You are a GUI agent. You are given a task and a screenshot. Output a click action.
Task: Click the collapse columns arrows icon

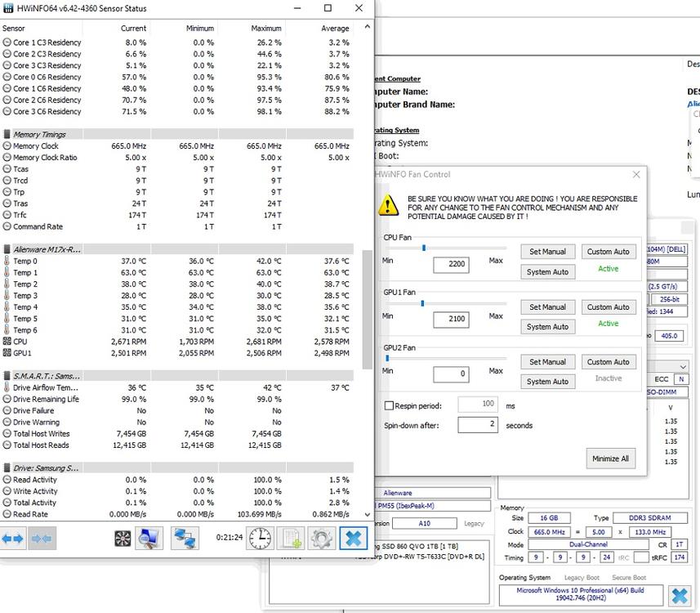pyautogui.click(x=41, y=539)
